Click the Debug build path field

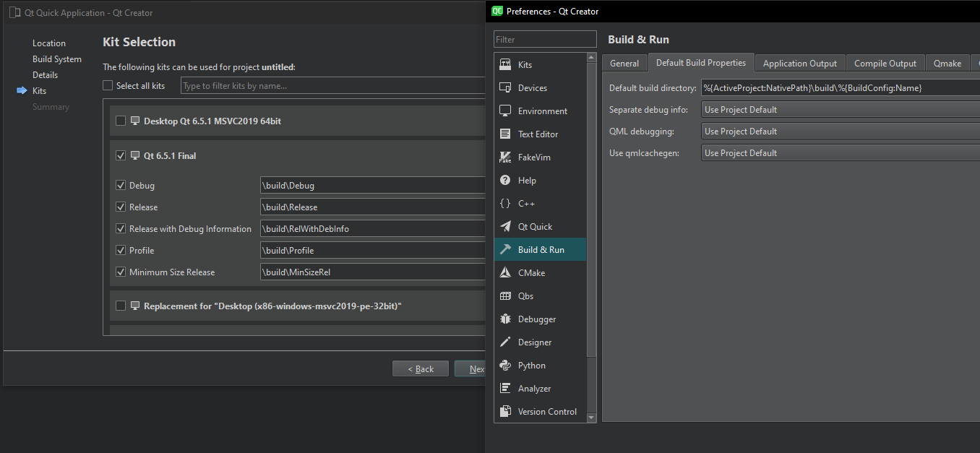click(373, 185)
